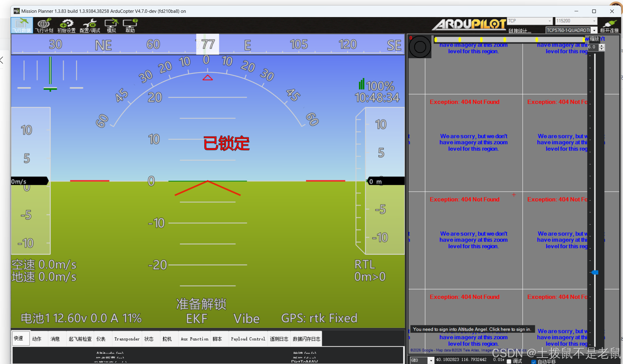Viewport: 623px width, 364px height.
Task: Open 配置/调试 config tuning screen
Action: tap(90, 25)
